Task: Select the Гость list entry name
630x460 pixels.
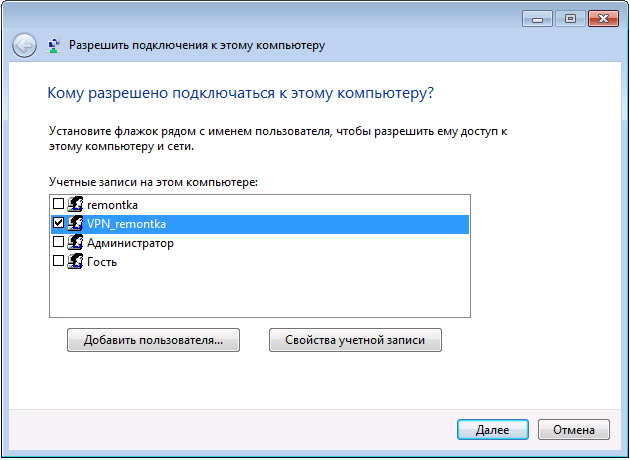Action: pos(102,262)
